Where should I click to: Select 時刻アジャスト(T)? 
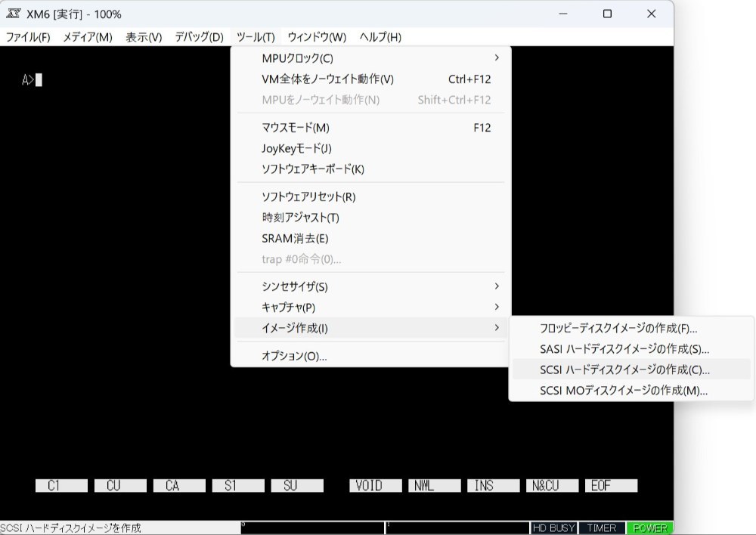click(x=370, y=218)
